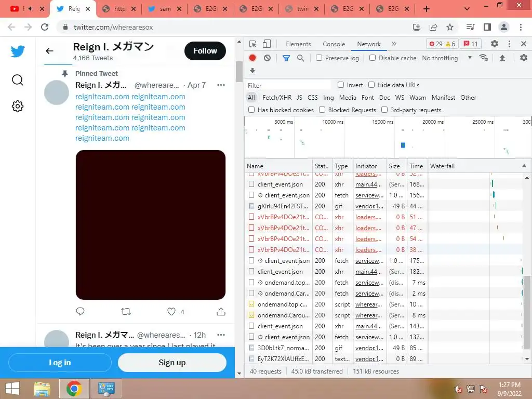The width and height of the screenshot is (532, 399).
Task: Export HAR file with download arrow
Action: coord(252,71)
